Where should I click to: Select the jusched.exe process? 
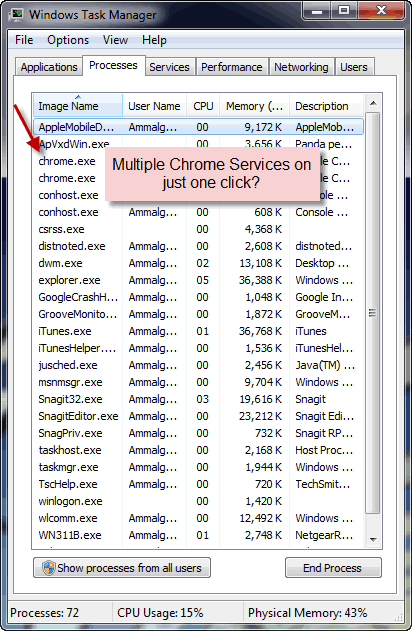(x=199, y=365)
